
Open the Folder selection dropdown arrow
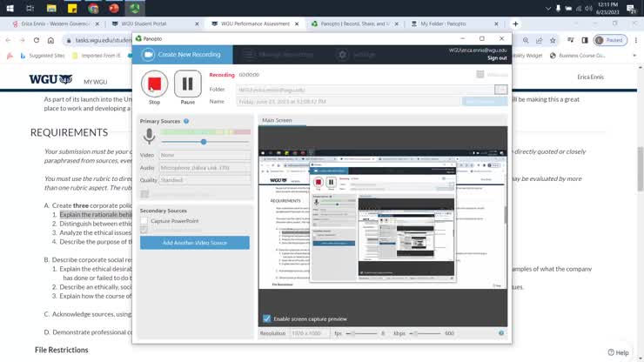500,90
